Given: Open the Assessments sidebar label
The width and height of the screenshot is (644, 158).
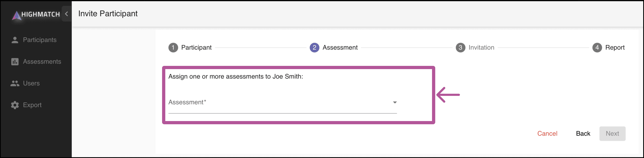Looking at the screenshot, I should coord(42,62).
